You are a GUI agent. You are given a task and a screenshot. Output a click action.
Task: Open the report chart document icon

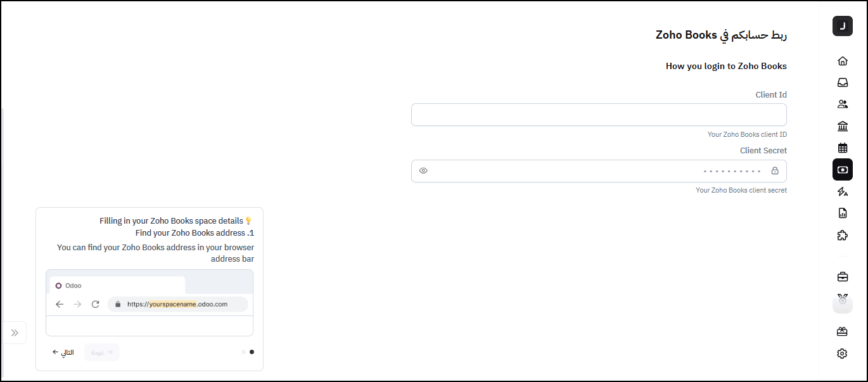842,213
